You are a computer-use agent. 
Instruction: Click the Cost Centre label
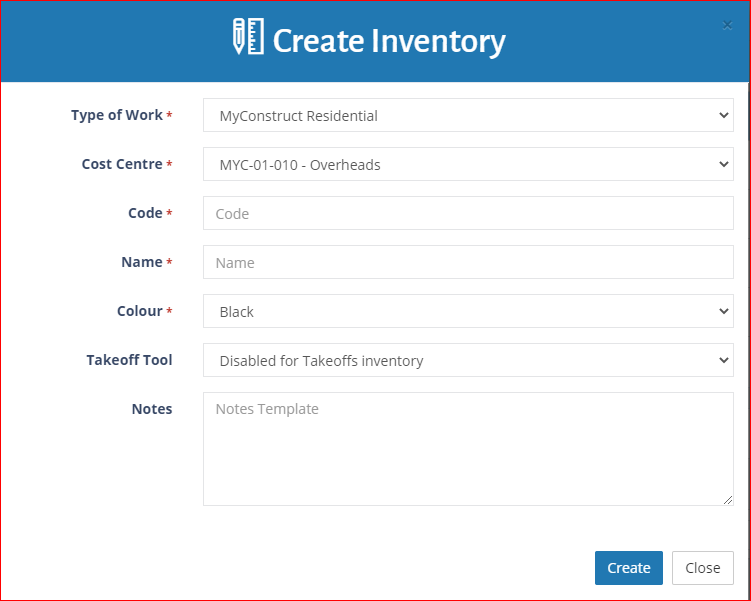click(x=122, y=164)
